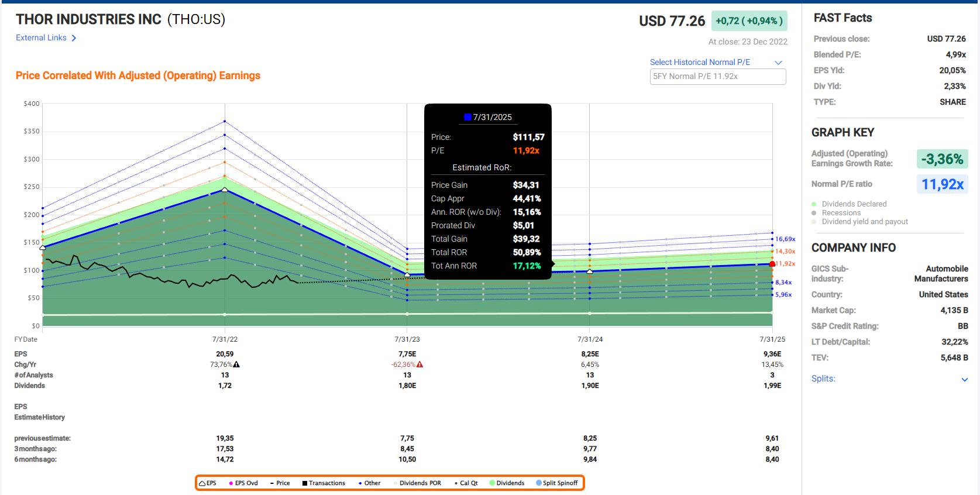This screenshot has height=495, width=980.
Task: Click the 11,92x Normal P/E ratio badge
Action: [942, 184]
